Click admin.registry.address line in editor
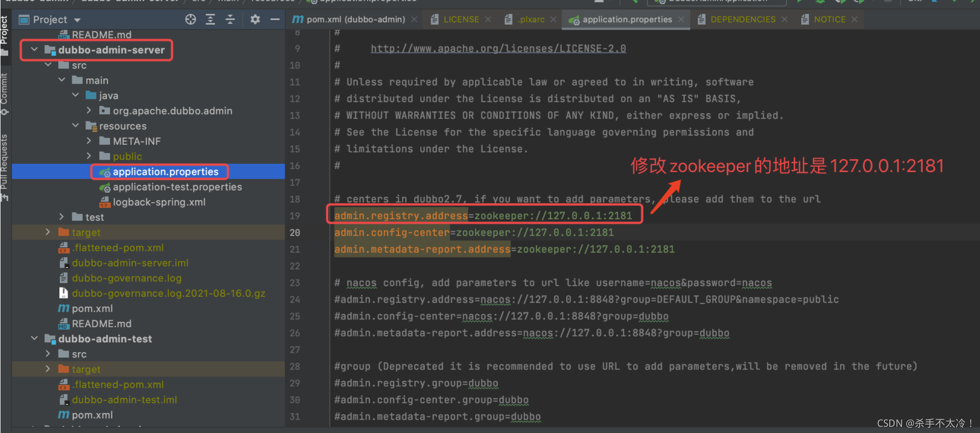The image size is (980, 433). click(483, 216)
